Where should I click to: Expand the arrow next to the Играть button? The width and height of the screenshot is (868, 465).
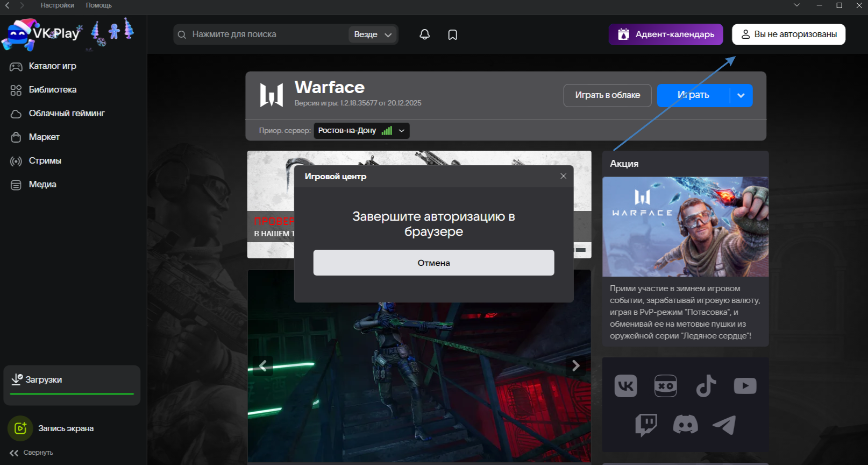(741, 95)
